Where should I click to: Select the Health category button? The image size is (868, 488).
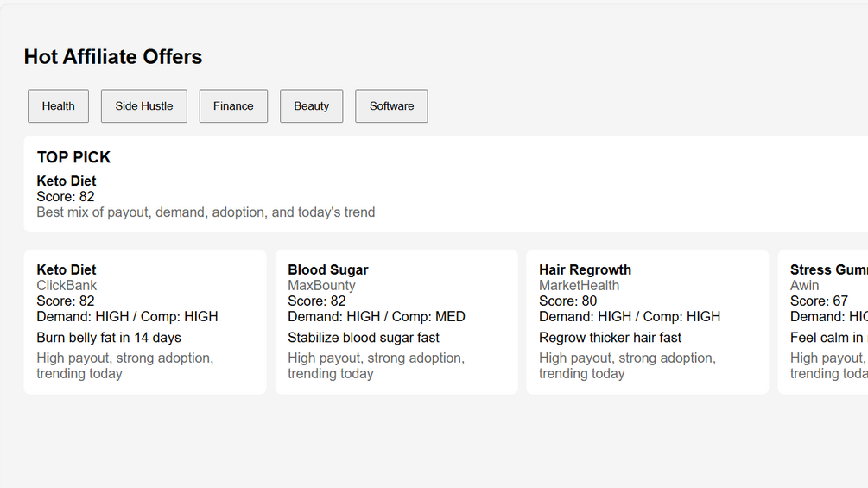pyautogui.click(x=58, y=106)
